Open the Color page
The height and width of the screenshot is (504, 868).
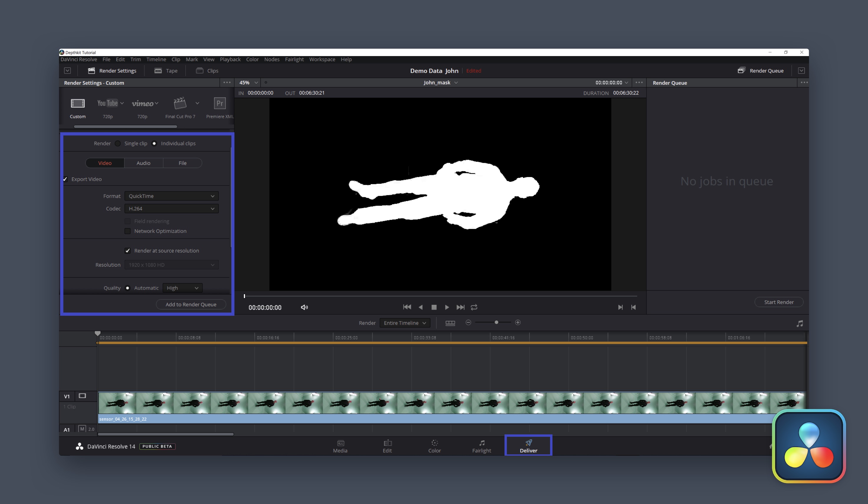point(434,446)
